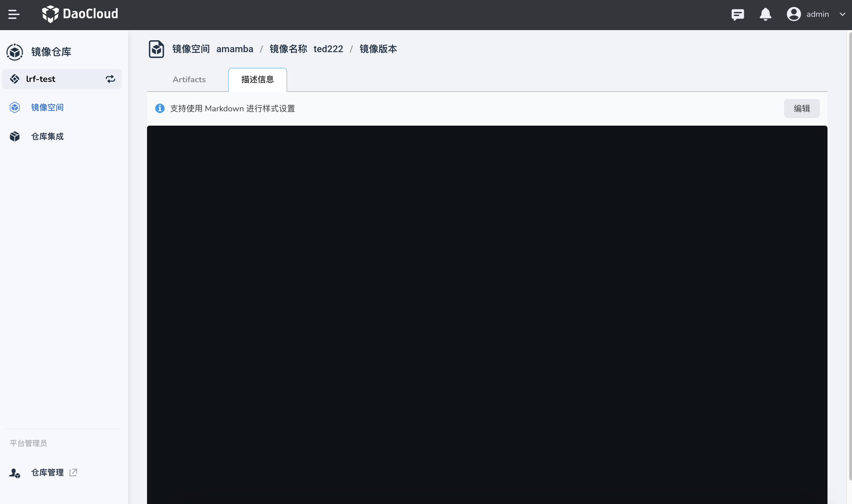
Task: Click the 镜像版本 breadcrumb
Action: tap(378, 49)
